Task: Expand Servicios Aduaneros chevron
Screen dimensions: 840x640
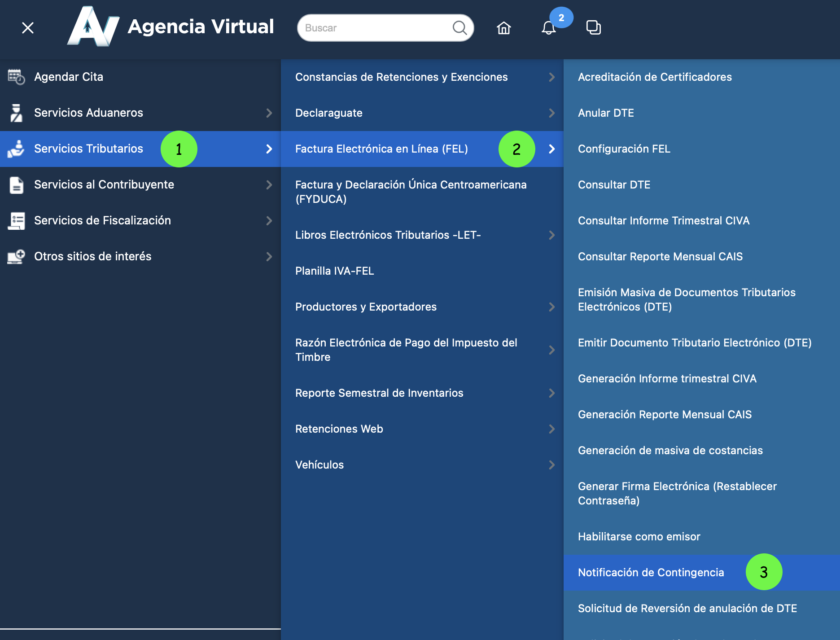Action: [x=269, y=113]
